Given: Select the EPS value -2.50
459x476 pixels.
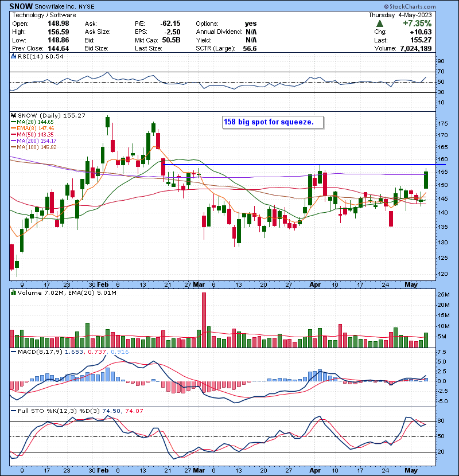Looking at the screenshot, I should (173, 32).
